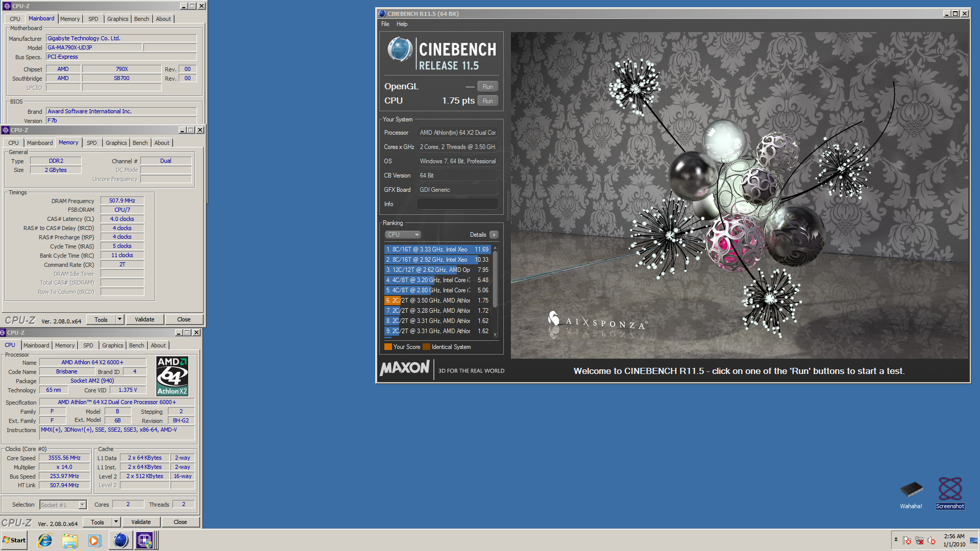Select ranking row 8C/16T @ 3.33 GHz
Screen dimensions: 980x551
[x=437, y=249]
